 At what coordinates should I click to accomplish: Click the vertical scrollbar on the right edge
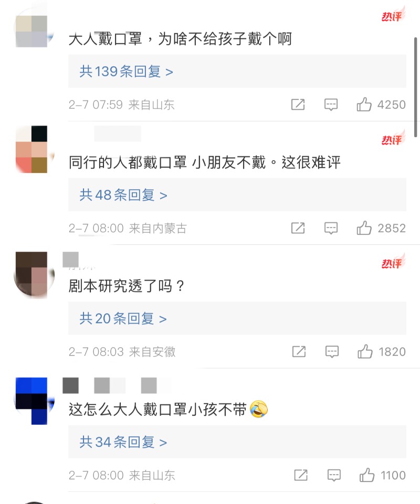coord(415,87)
